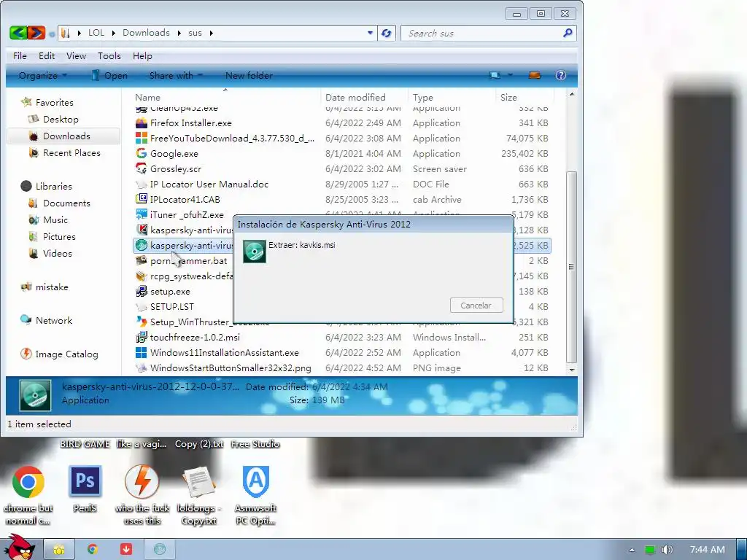Click the volume speaker tray icon
The image size is (747, 560).
[667, 550]
